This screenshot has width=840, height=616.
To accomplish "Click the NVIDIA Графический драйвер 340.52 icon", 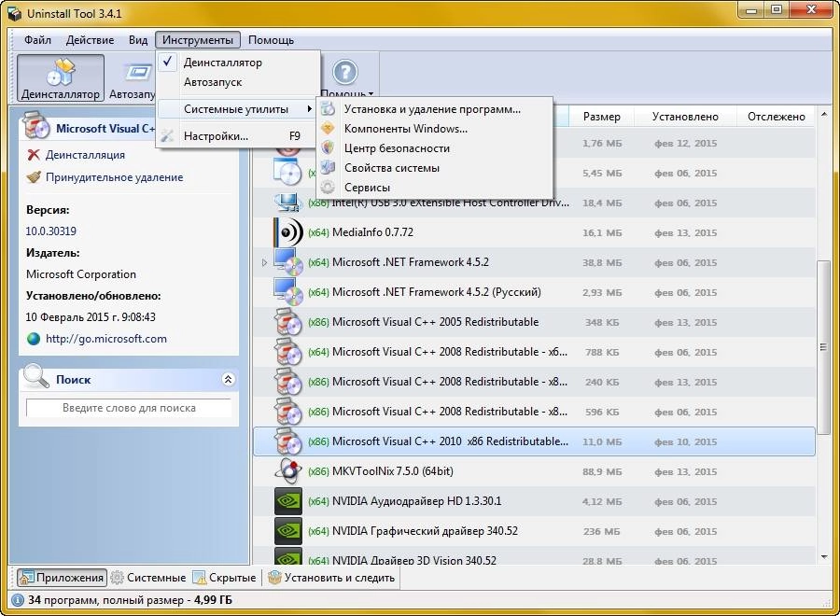I will 287,531.
